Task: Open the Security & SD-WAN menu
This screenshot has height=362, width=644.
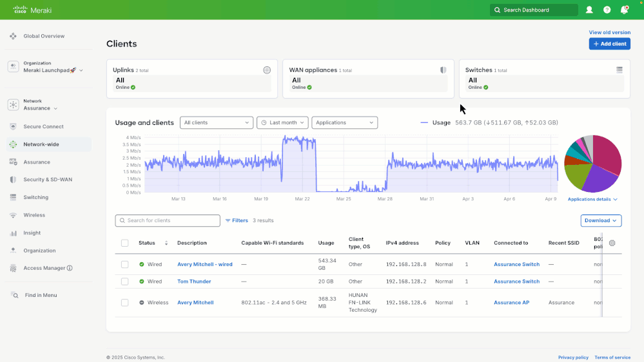Action: 48,180
